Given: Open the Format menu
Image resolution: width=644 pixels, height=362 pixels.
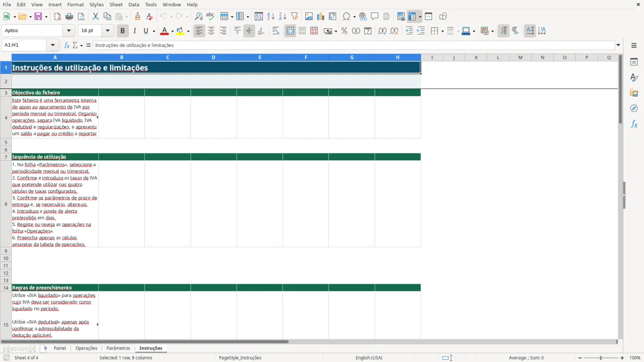Looking at the screenshot, I should [x=75, y=4].
